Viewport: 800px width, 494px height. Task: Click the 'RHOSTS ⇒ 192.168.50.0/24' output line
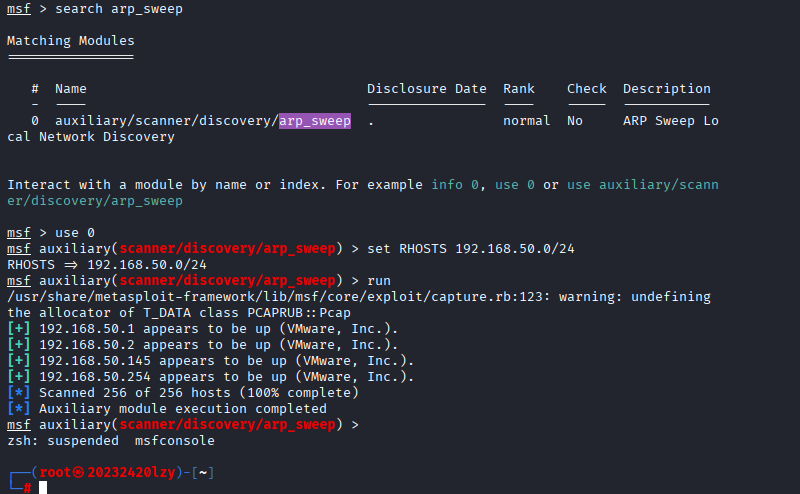107,265
